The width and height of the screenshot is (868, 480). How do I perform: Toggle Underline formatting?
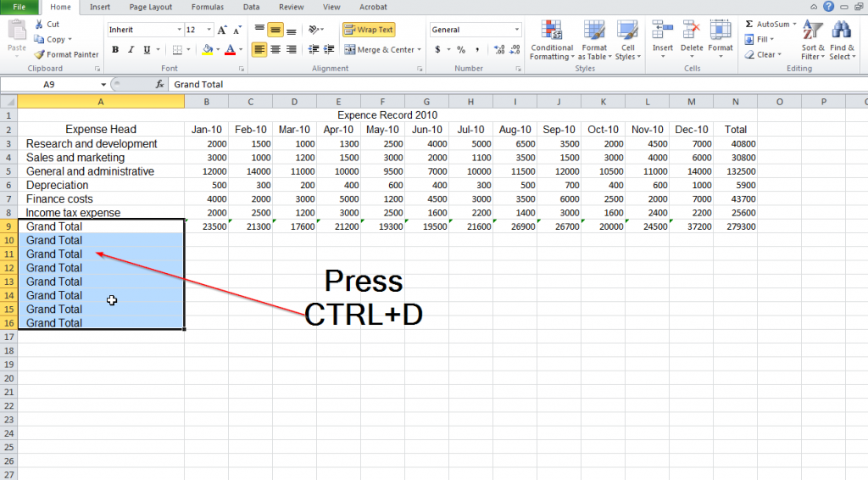point(147,50)
